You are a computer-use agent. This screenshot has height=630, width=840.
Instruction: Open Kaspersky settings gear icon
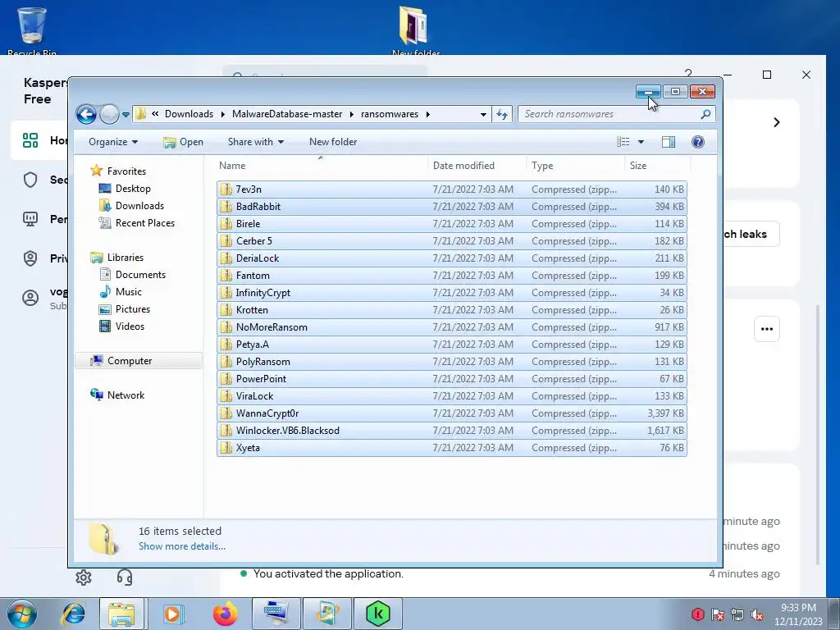click(x=84, y=577)
